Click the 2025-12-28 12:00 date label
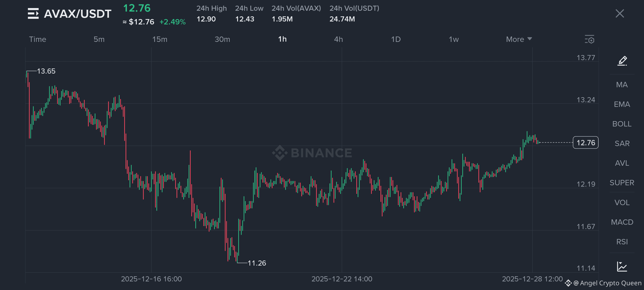The image size is (644, 290). 532,279
